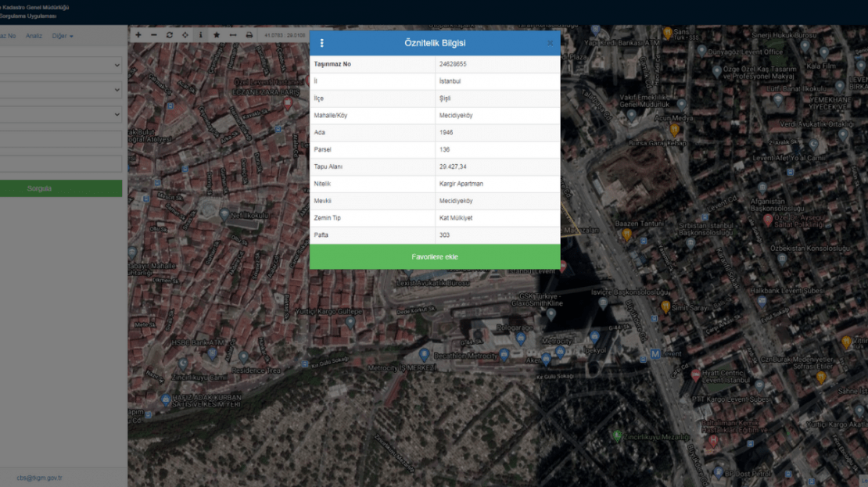Activate the info query tool
868x487 pixels.
200,35
